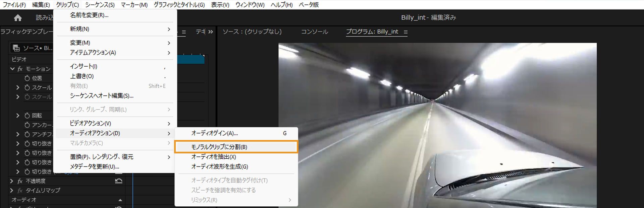Viewport: 644px width, 208px height.
Task: Click リンク、グループ、同期(L) entry
Action: click(115, 110)
